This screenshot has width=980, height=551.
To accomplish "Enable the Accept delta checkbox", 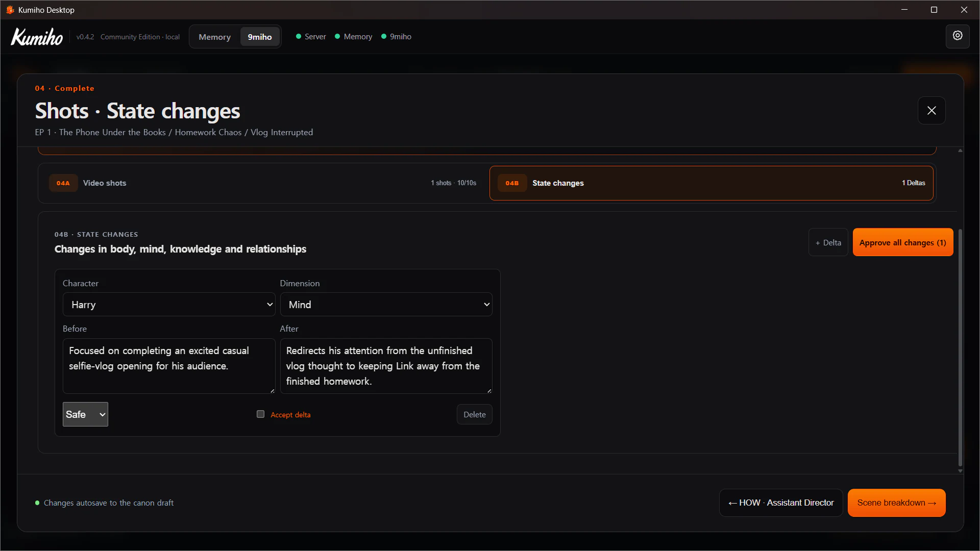I will pyautogui.click(x=261, y=414).
